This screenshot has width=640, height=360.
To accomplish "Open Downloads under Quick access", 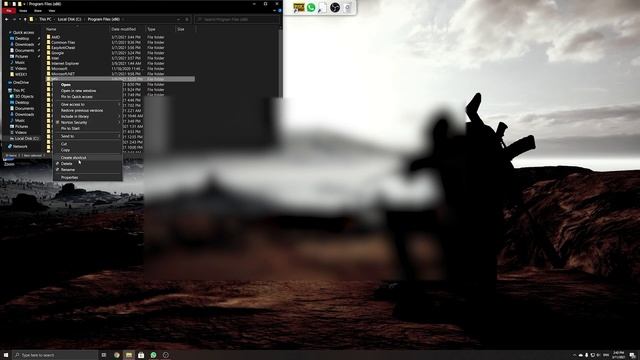I will click(x=24, y=44).
